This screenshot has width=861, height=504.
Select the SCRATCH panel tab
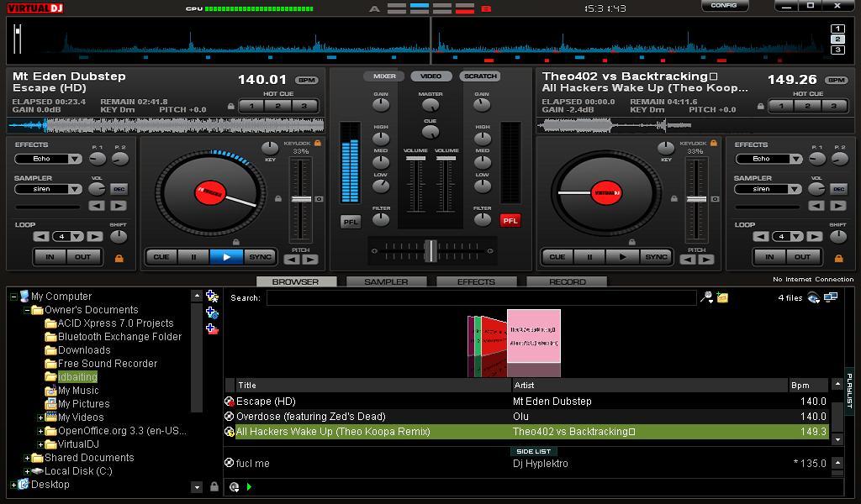pyautogui.click(x=480, y=76)
